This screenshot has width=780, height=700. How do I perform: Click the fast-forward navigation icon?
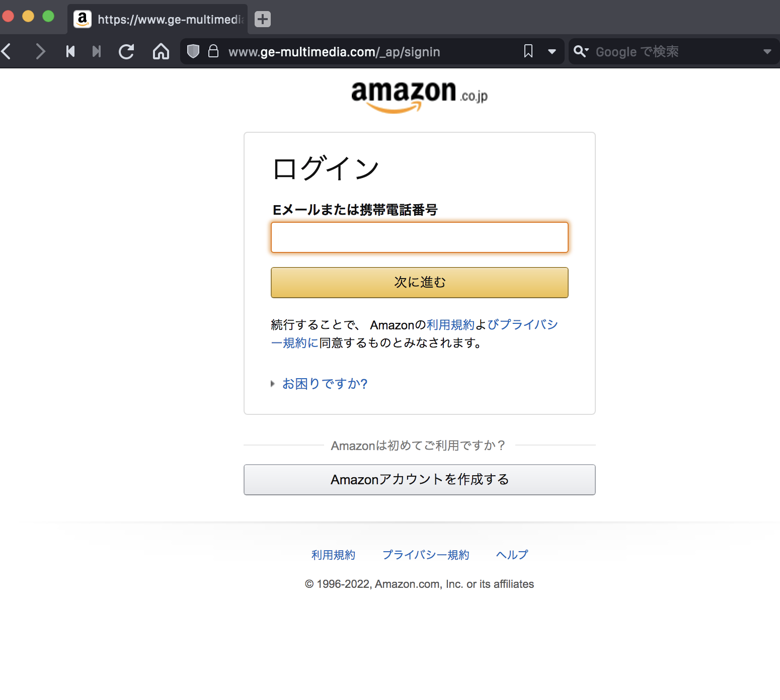(x=97, y=51)
